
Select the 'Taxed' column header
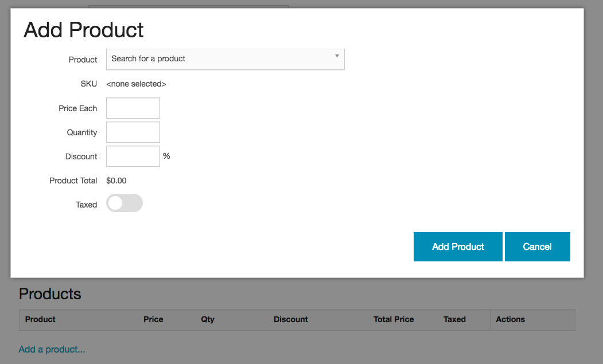pyautogui.click(x=454, y=319)
